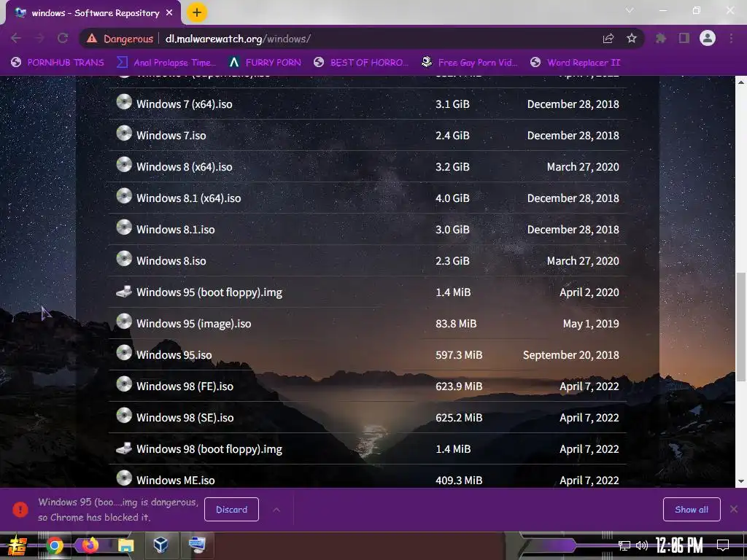This screenshot has width=747, height=560.
Task: Click the disc icon beside Windows 95 (image).iso
Action: 124,322
